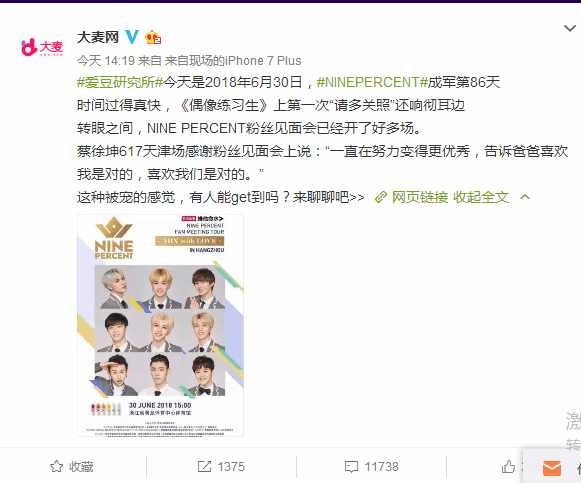
Task: Click the repost share icon near 1375
Action: pyautogui.click(x=204, y=466)
